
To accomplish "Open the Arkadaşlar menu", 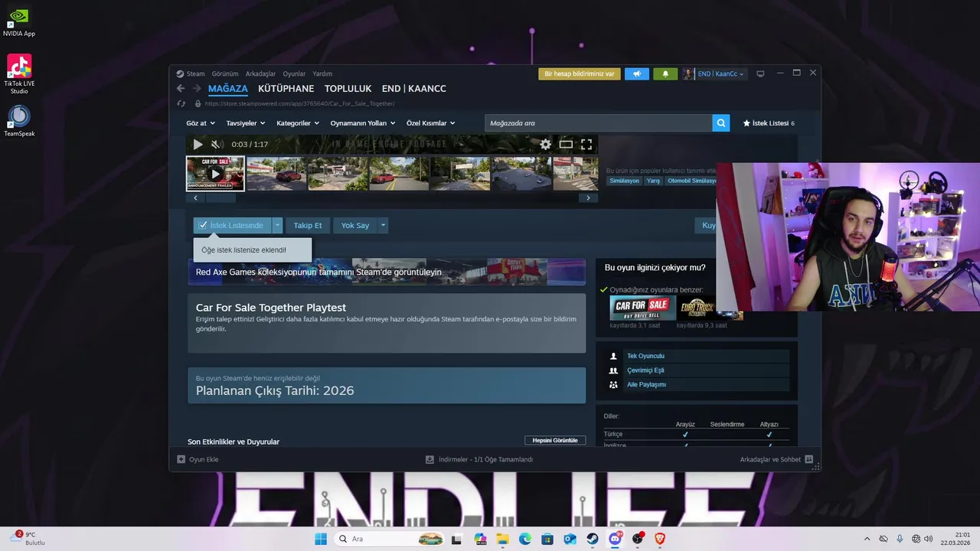I will point(260,74).
